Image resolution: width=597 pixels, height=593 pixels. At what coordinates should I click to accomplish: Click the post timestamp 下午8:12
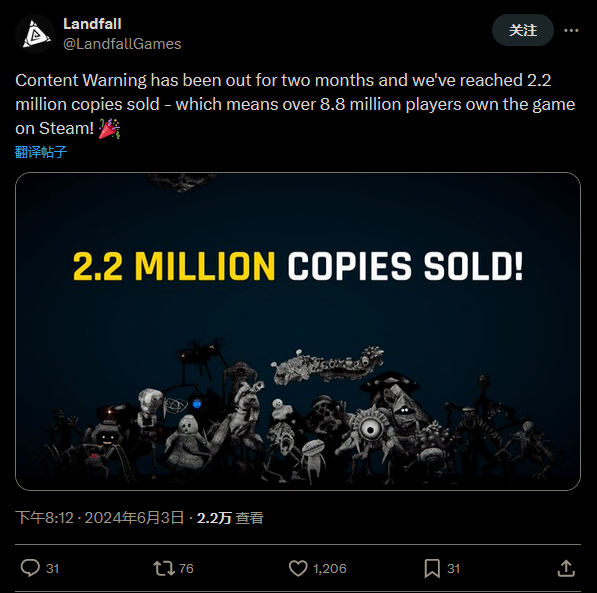44,518
